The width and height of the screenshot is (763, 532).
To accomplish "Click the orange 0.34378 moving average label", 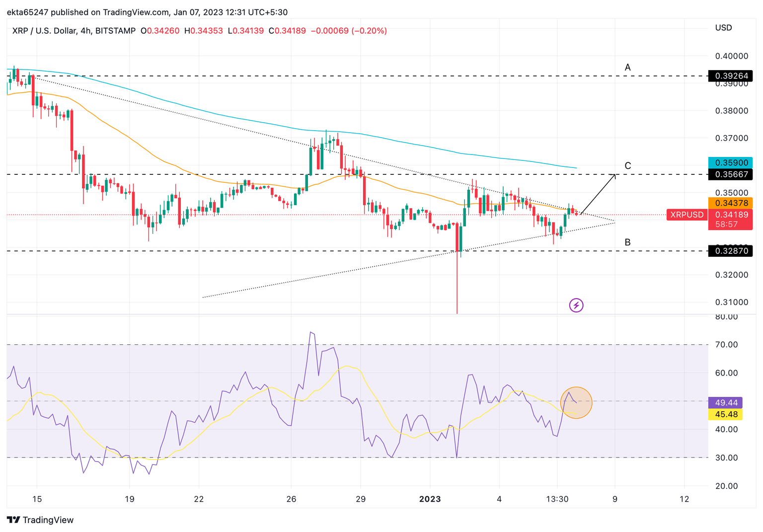I will pyautogui.click(x=730, y=203).
